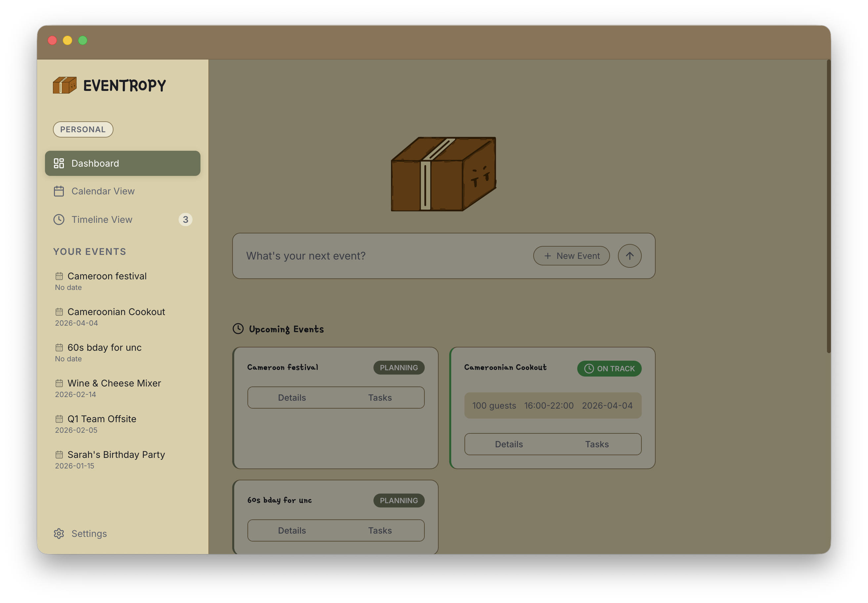Open the Timeline View menu item

[x=102, y=220]
